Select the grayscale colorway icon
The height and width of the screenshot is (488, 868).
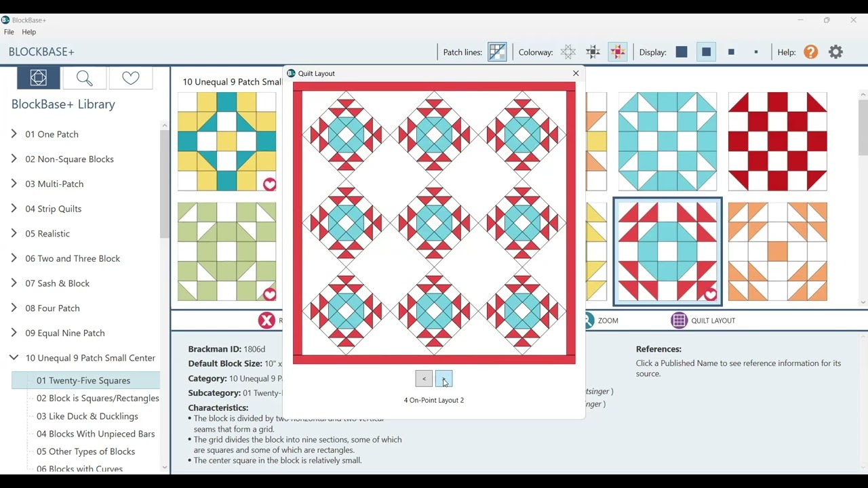coord(593,52)
